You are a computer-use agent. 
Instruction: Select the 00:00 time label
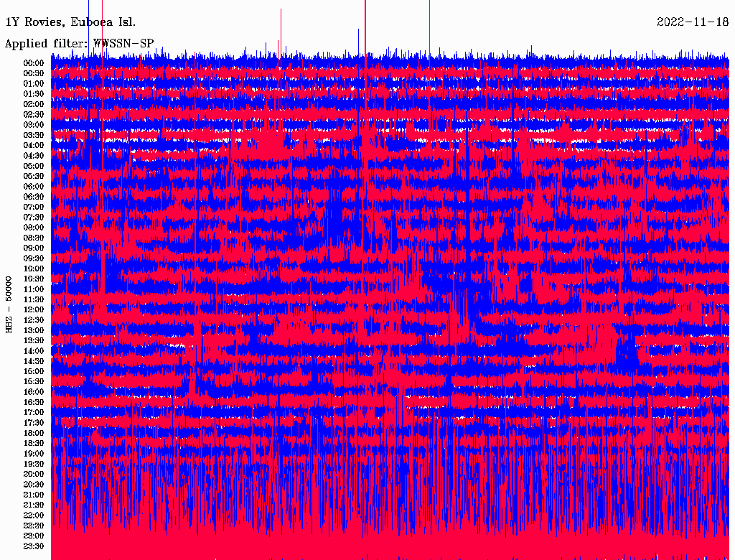(34, 63)
